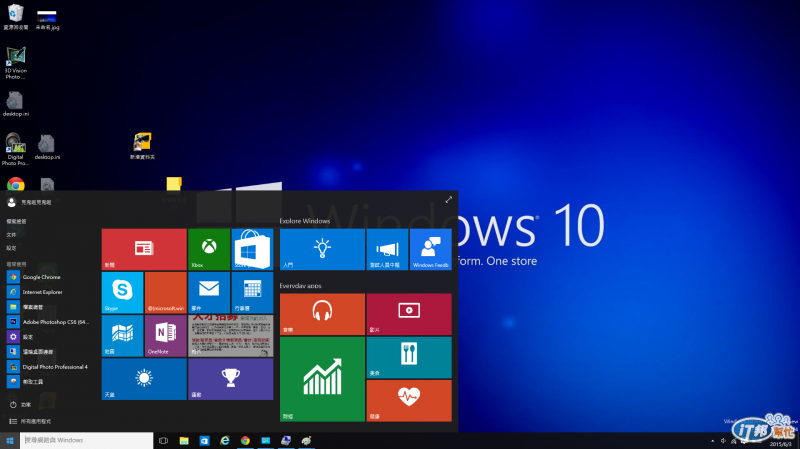Open the Store shopping bag tile
800x449 pixels.
252,250
